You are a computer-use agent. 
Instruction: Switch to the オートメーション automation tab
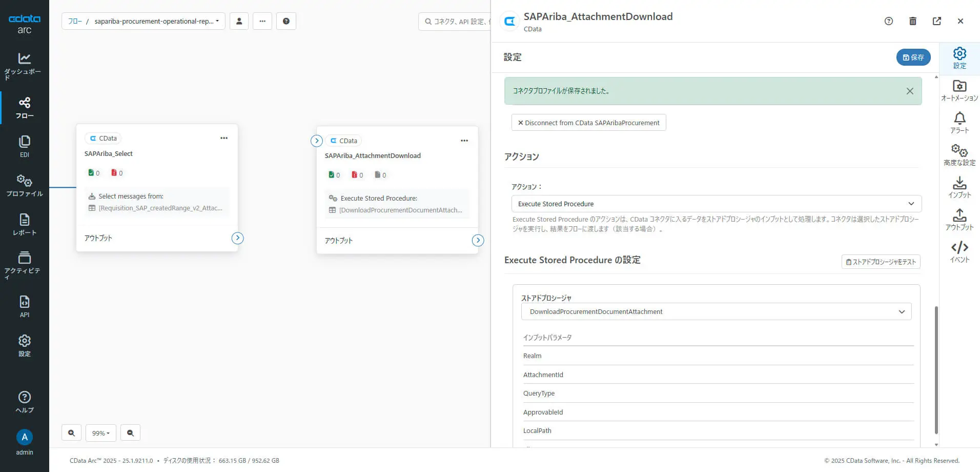(x=959, y=91)
